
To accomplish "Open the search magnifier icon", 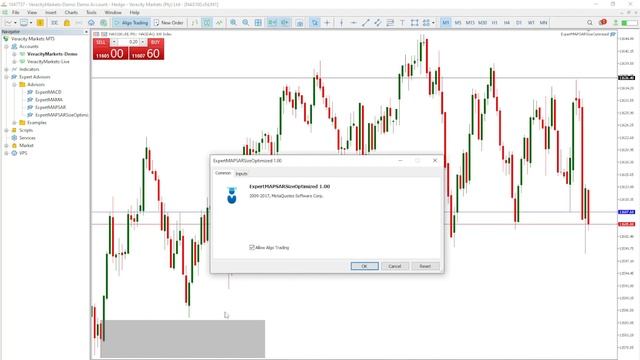I will [590, 23].
